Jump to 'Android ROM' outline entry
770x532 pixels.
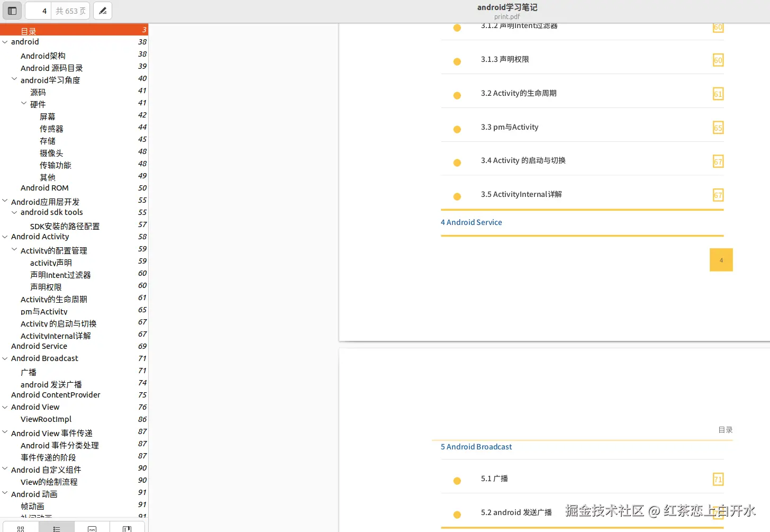tap(44, 188)
